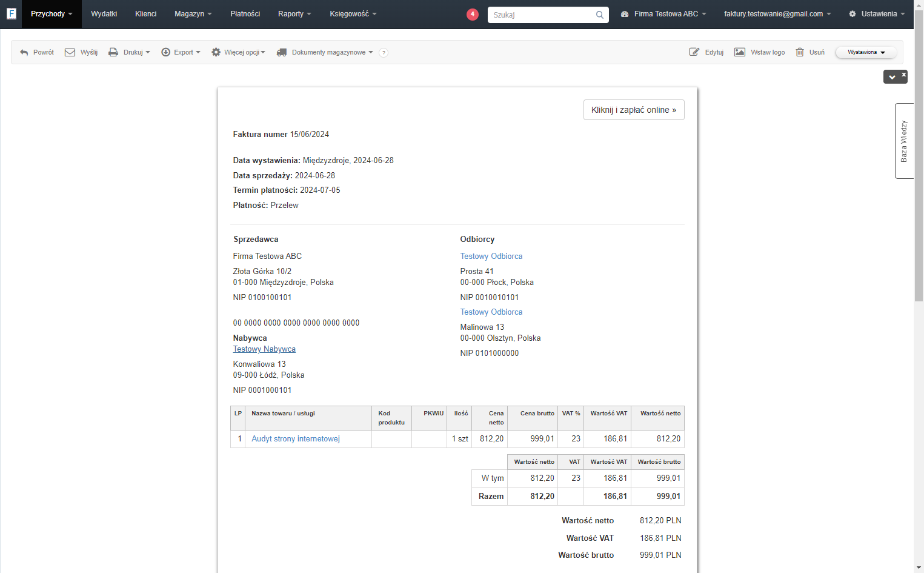Click the Export label in the toolbar
This screenshot has height=573, width=924.
(x=184, y=53)
